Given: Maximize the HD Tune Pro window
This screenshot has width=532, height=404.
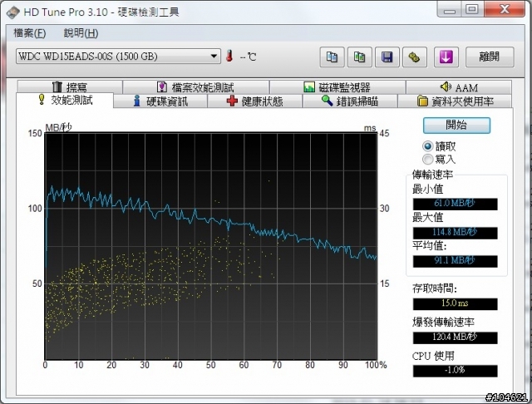Looking at the screenshot, I should [x=472, y=9].
